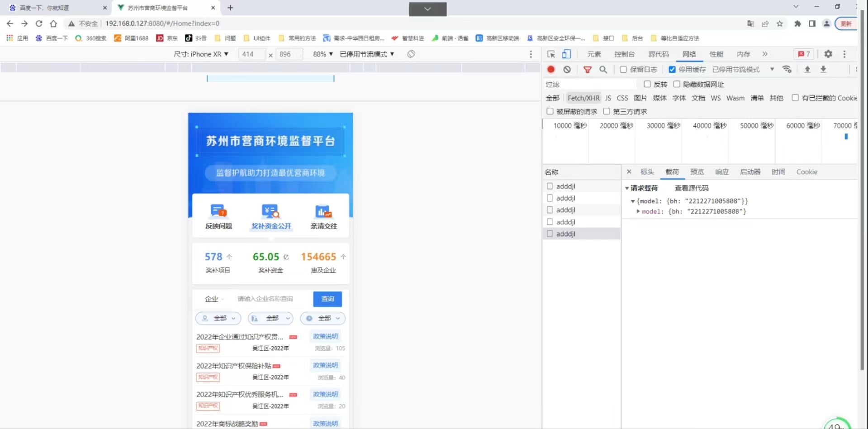Expand the inner model object triangle
This screenshot has height=429, width=868.
tap(638, 211)
